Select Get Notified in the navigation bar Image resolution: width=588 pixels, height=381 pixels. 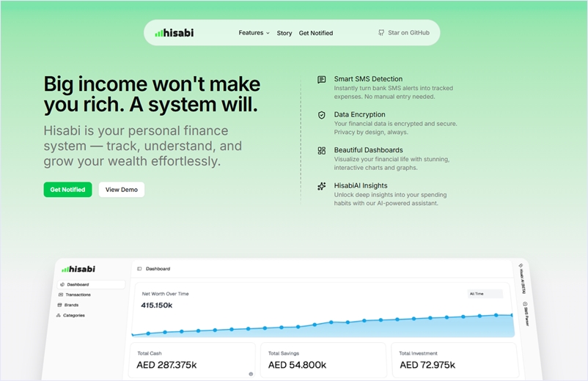coord(315,33)
